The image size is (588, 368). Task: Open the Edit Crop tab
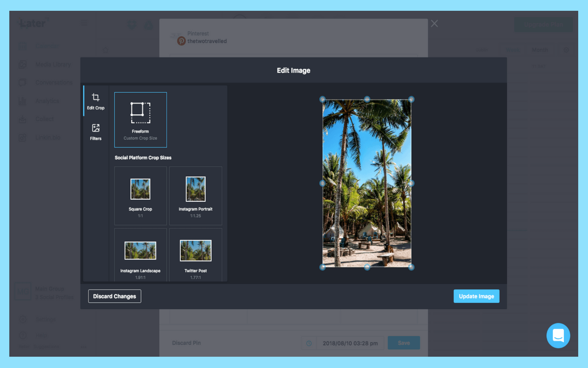[96, 101]
